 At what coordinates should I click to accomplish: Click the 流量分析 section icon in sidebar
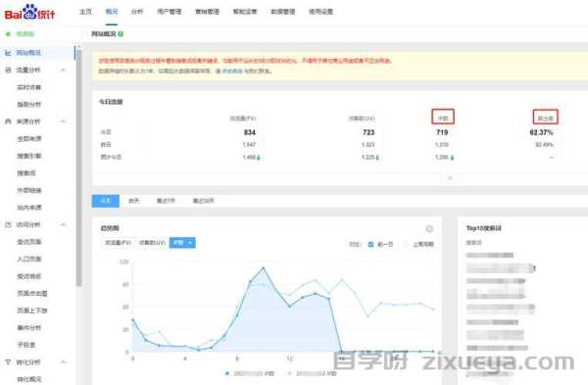[x=8, y=71]
